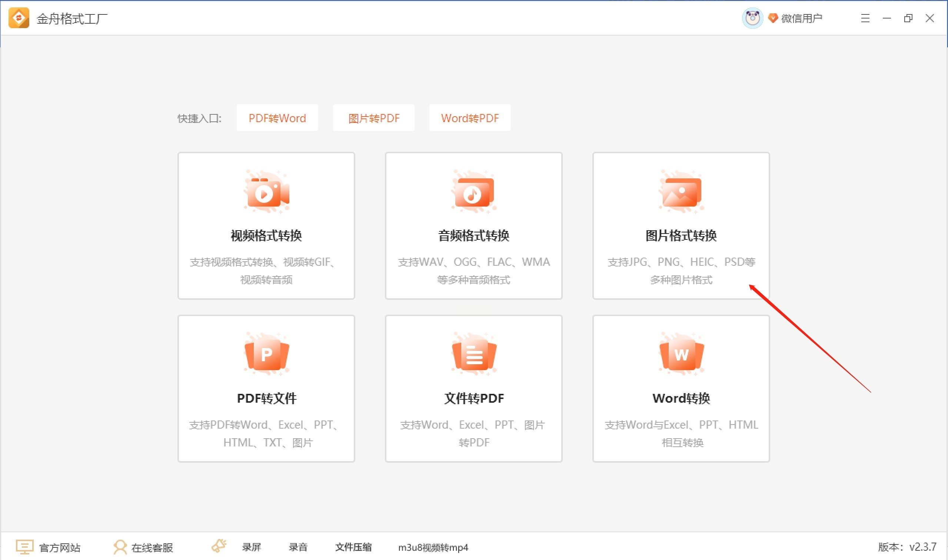Open the 录屏 screen recording link
The height and width of the screenshot is (560, 948).
pyautogui.click(x=251, y=547)
